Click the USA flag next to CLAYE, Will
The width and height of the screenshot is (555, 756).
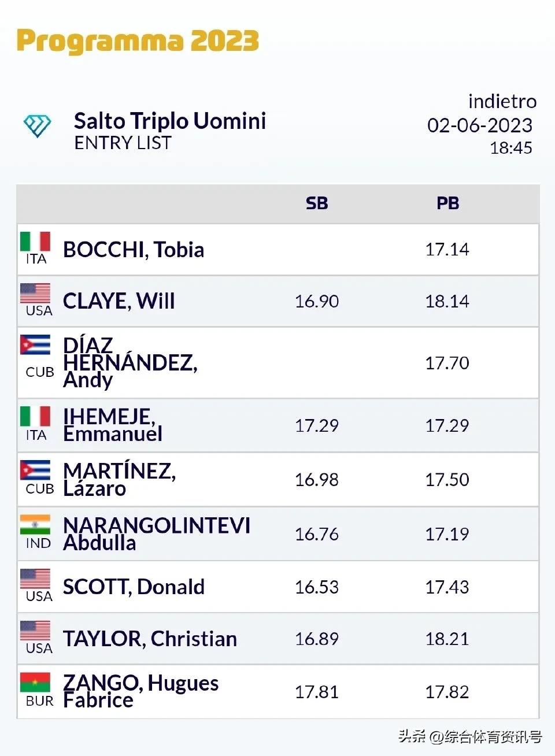click(x=35, y=294)
